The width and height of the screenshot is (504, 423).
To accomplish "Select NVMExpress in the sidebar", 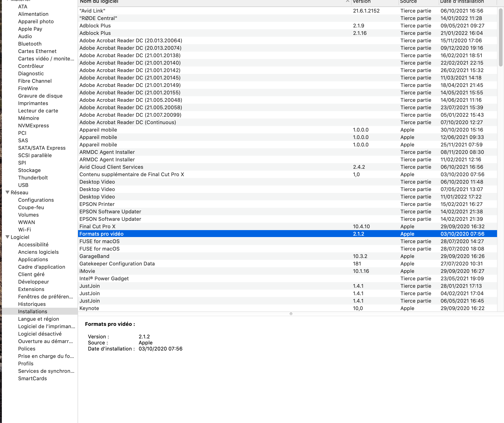I will (x=33, y=126).
